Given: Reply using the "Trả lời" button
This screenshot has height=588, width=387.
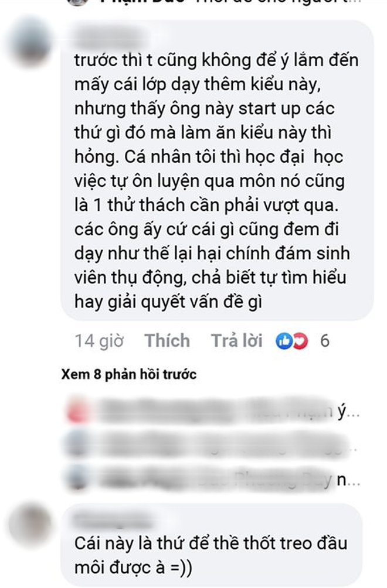Looking at the screenshot, I should [236, 341].
